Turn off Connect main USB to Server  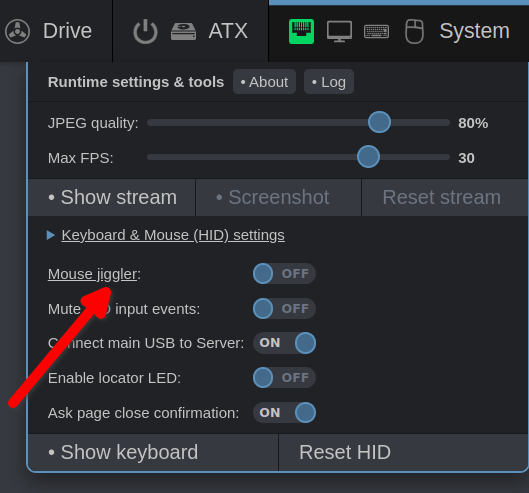284,343
